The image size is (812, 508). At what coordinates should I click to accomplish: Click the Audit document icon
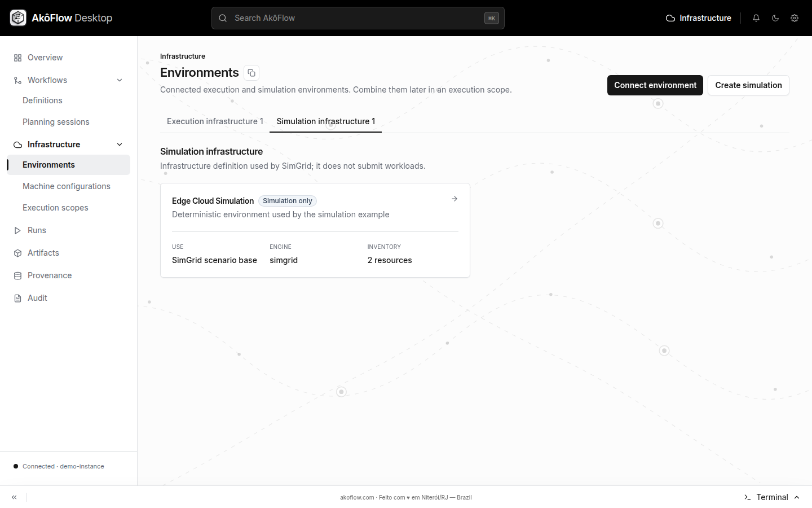click(17, 298)
